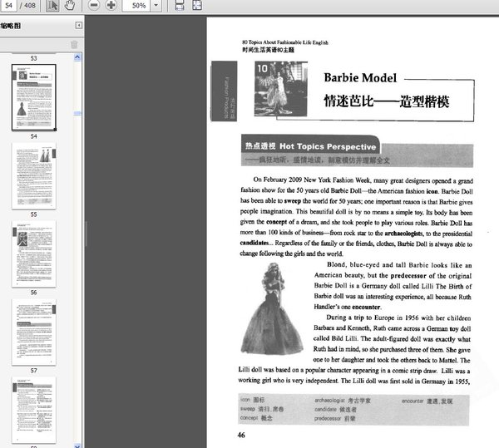The width and height of the screenshot is (499, 448).
Task: Click the word 'icon' in glossary
Action: [245, 400]
